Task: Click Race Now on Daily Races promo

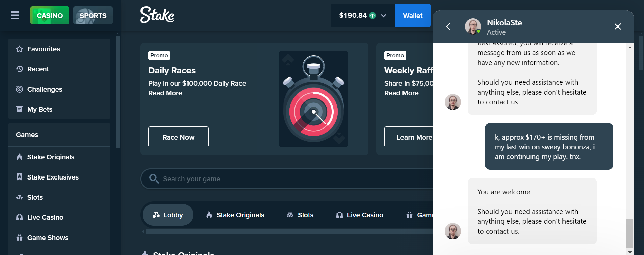Action: (x=178, y=137)
